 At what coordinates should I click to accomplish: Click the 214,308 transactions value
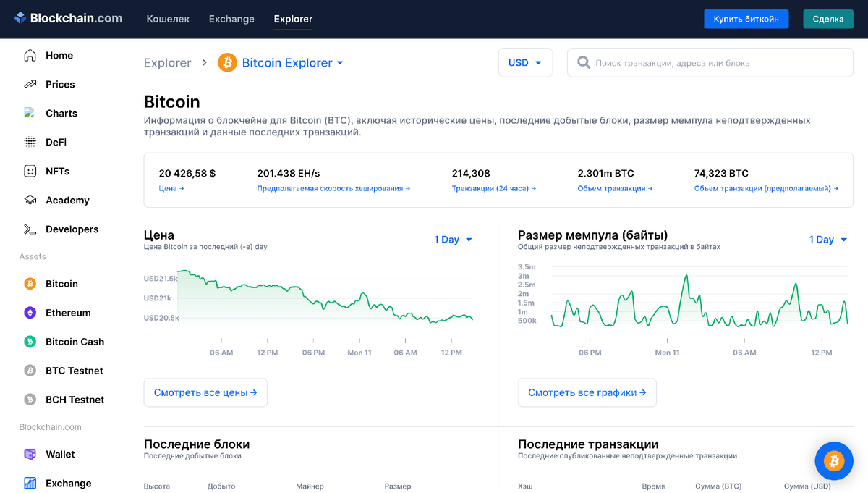(471, 173)
